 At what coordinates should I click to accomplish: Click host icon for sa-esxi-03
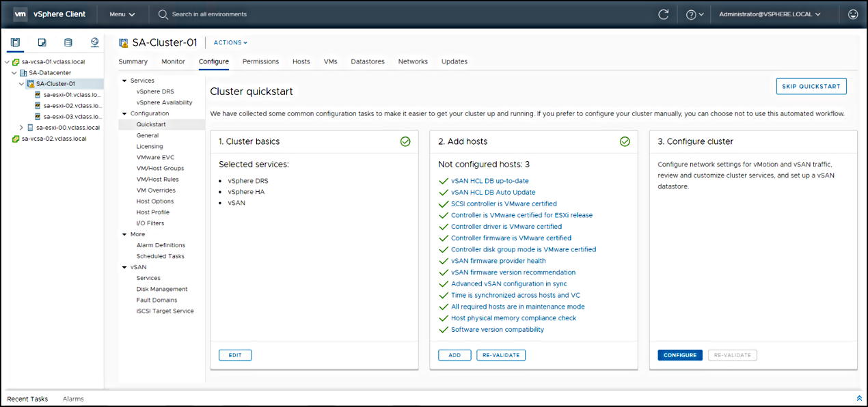click(x=38, y=117)
